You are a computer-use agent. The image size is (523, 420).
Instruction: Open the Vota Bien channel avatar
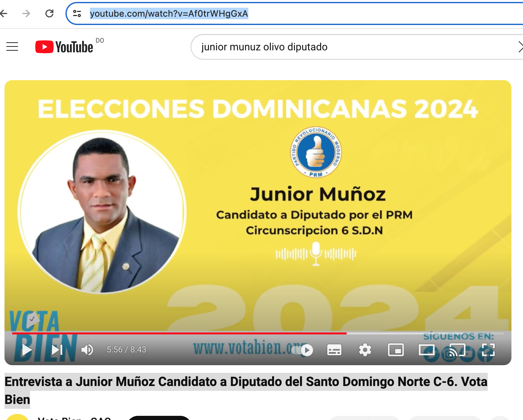(18, 417)
